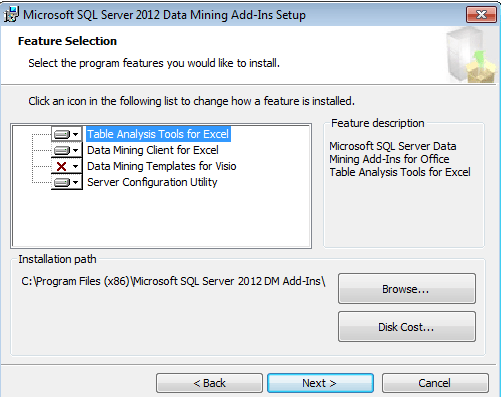Go to previous step with Back

(x=209, y=383)
